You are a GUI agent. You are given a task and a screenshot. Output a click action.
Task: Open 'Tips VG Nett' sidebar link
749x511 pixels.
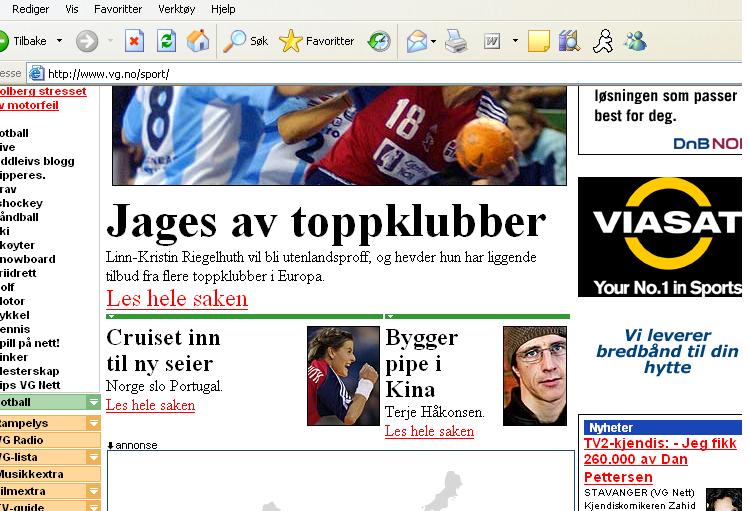tap(30, 385)
